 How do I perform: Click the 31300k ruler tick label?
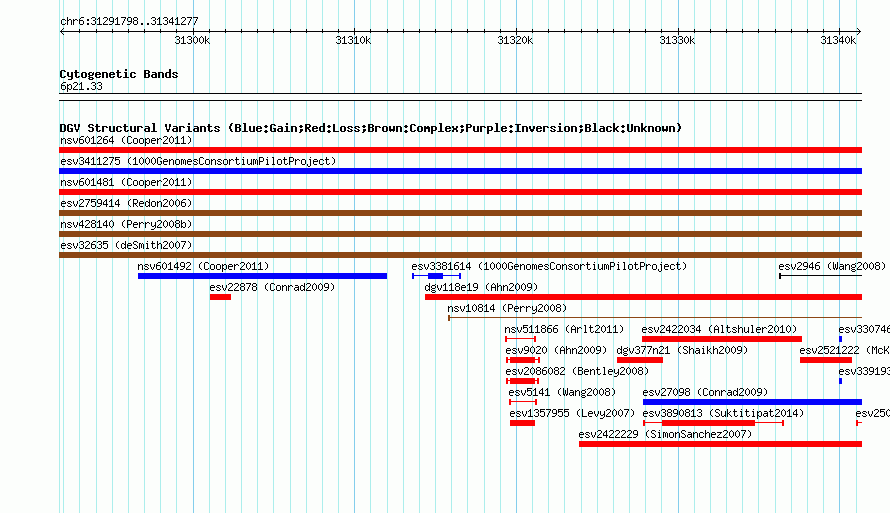pyautogui.click(x=192, y=40)
